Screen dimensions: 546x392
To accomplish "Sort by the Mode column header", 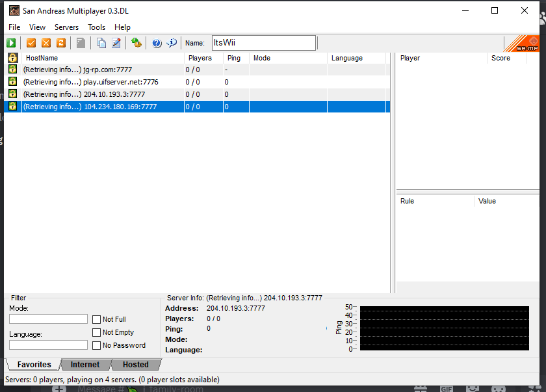I will (289, 58).
